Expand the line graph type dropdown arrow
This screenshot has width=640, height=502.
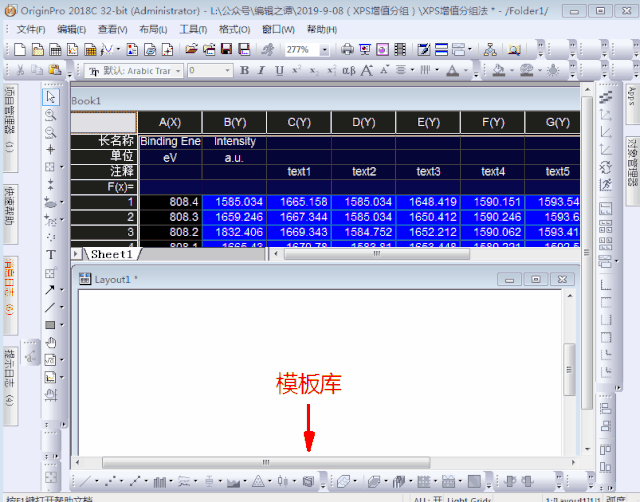coord(97,482)
